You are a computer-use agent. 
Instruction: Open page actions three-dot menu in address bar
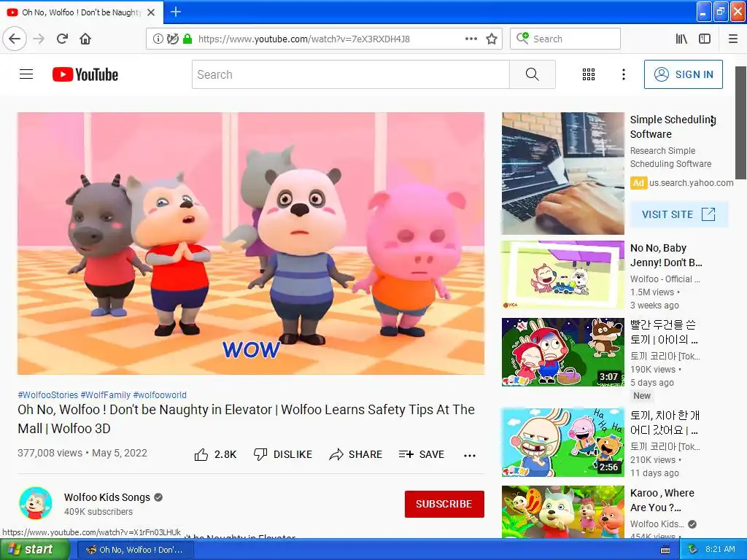click(471, 39)
